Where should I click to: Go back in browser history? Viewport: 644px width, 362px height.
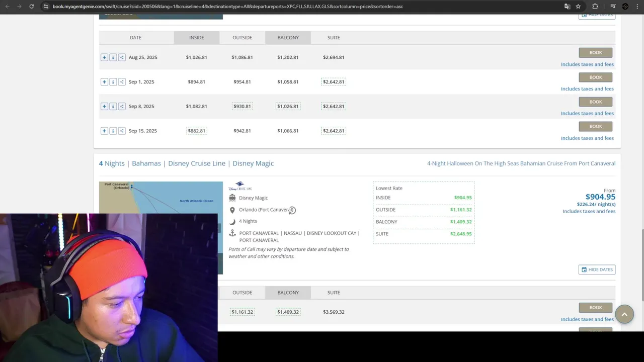pos(7,7)
